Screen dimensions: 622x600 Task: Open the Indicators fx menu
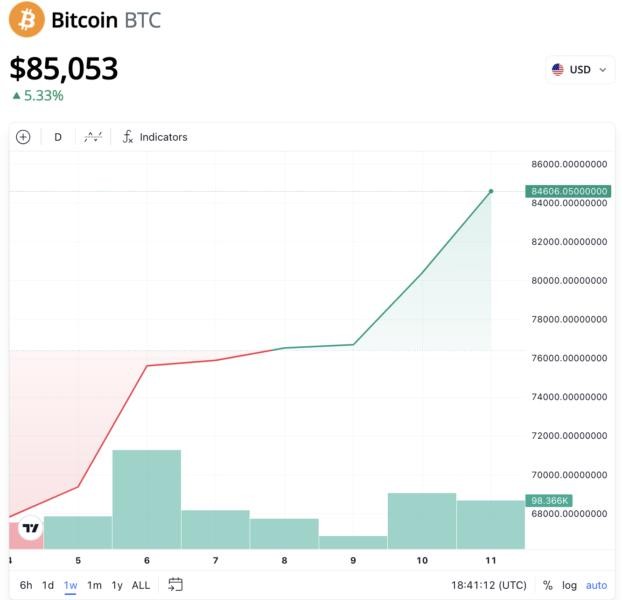155,137
